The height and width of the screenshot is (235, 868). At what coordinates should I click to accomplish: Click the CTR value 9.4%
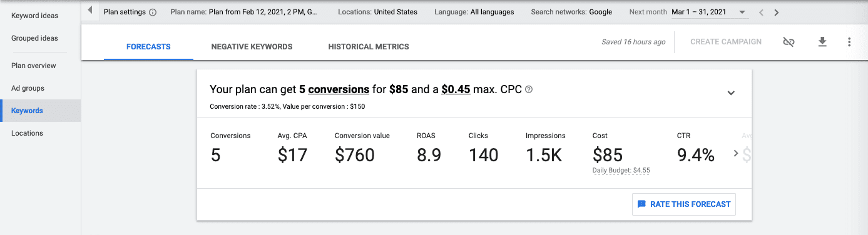(x=696, y=155)
